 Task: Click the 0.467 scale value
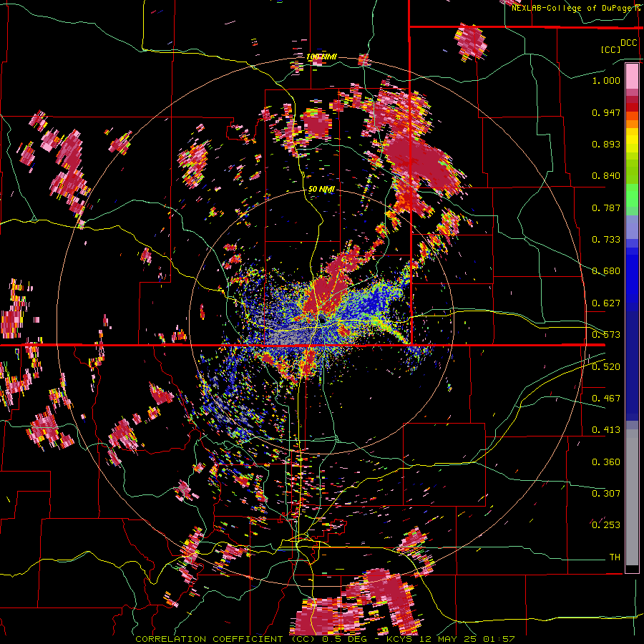point(606,399)
